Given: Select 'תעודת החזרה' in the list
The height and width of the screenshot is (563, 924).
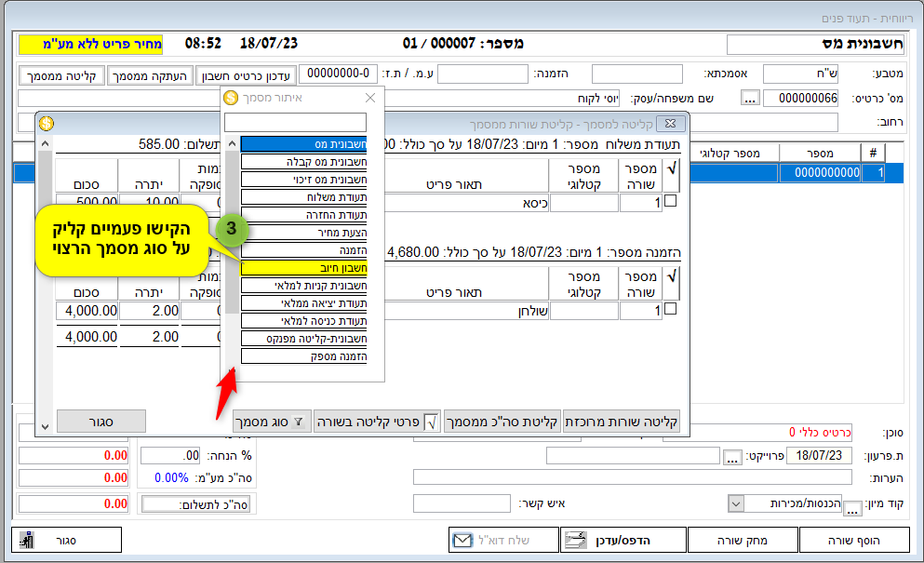Looking at the screenshot, I should (x=303, y=215).
